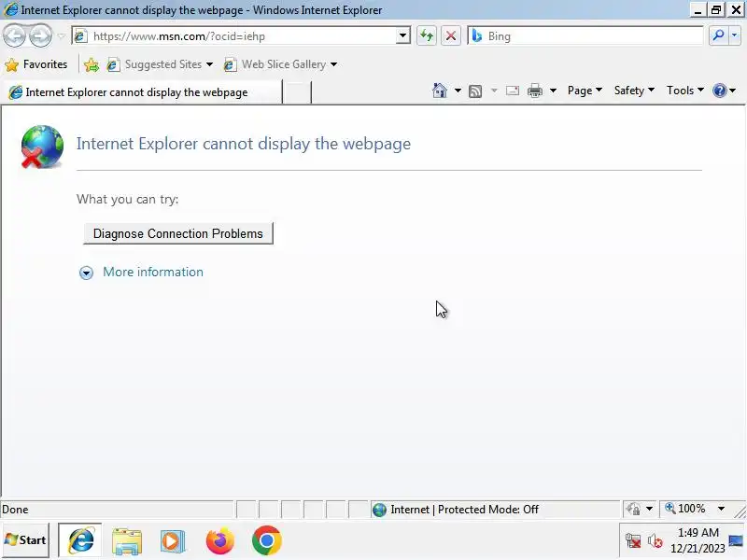The height and width of the screenshot is (560, 747).
Task: Click the 'Done' status bar text
Action: [15, 510]
